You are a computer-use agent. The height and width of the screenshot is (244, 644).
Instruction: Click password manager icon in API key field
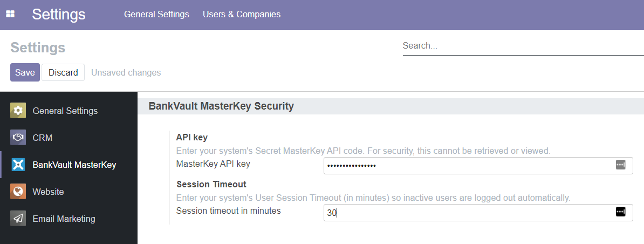(620, 165)
